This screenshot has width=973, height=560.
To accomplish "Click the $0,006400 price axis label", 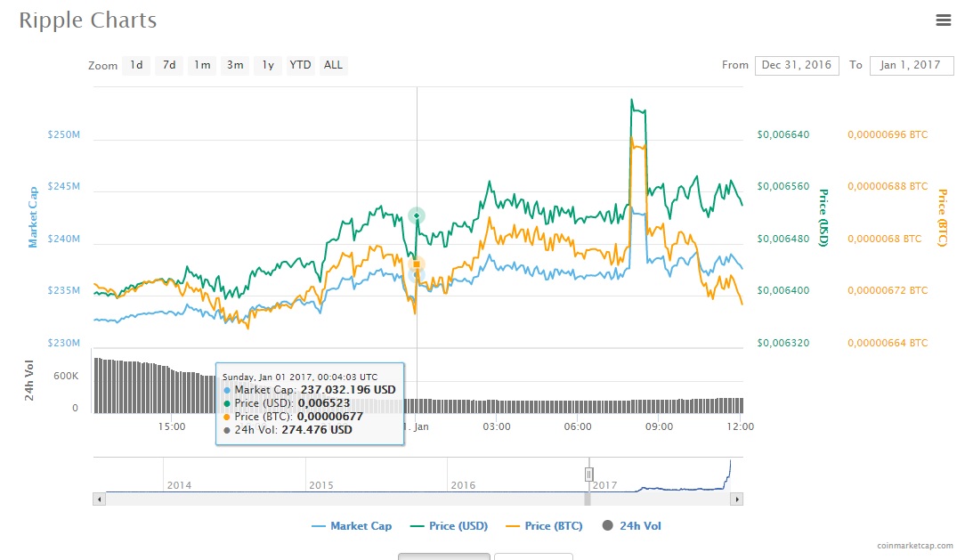I will pyautogui.click(x=783, y=290).
